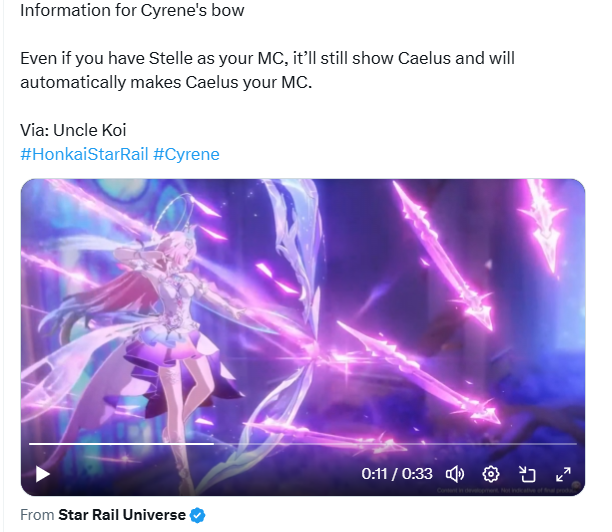Click the blue verified badge
Screen dimensions: 612x532
[x=197, y=515]
